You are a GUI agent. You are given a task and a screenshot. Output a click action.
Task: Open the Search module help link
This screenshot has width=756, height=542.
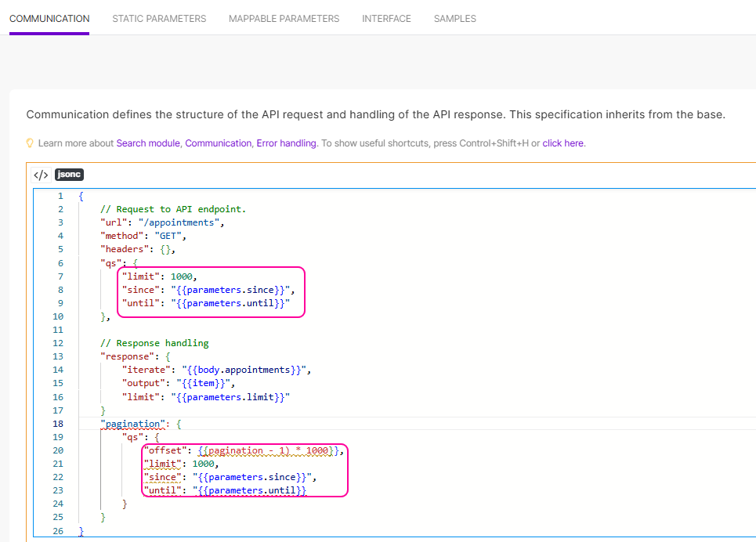[148, 143]
